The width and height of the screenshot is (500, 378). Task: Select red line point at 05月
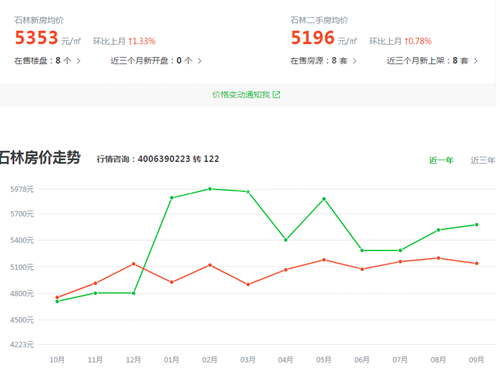[324, 260]
